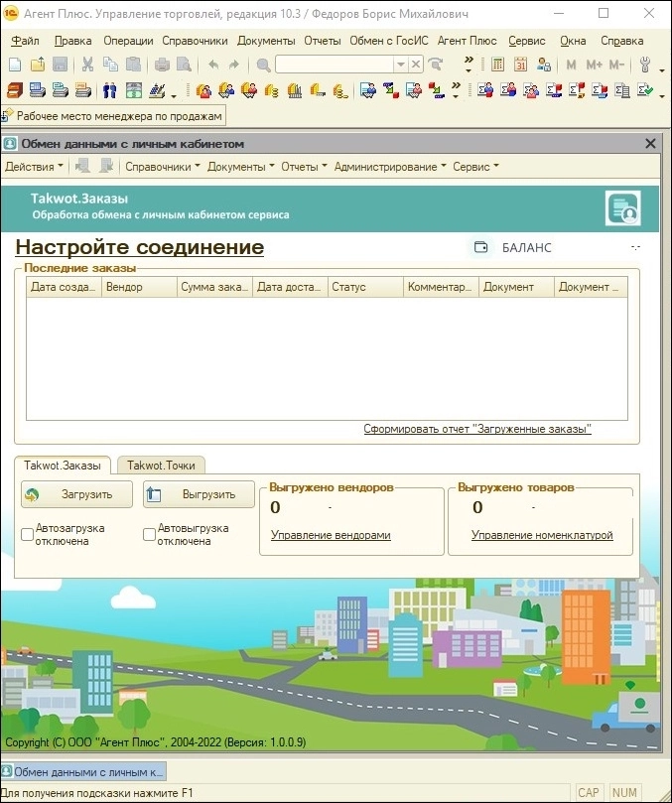Enable the Автозагрузка отключена checkbox
The width and height of the screenshot is (672, 803).
point(27,534)
